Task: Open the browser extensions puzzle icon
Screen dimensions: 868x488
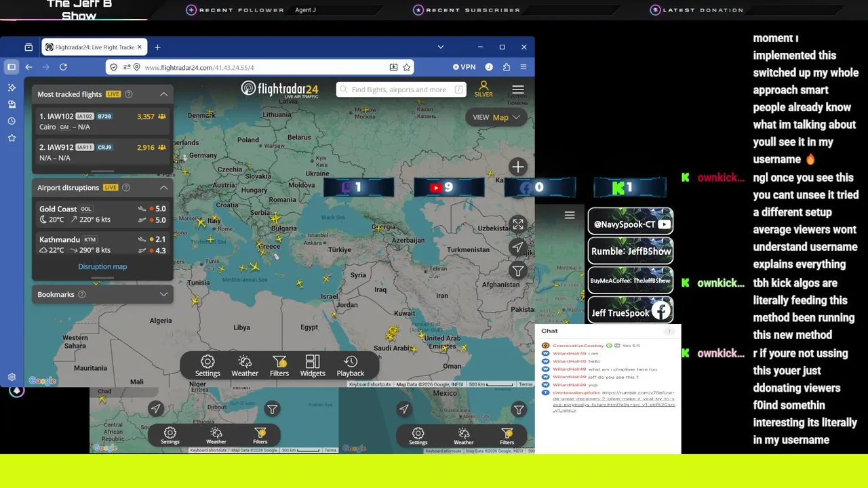Action: click(507, 67)
